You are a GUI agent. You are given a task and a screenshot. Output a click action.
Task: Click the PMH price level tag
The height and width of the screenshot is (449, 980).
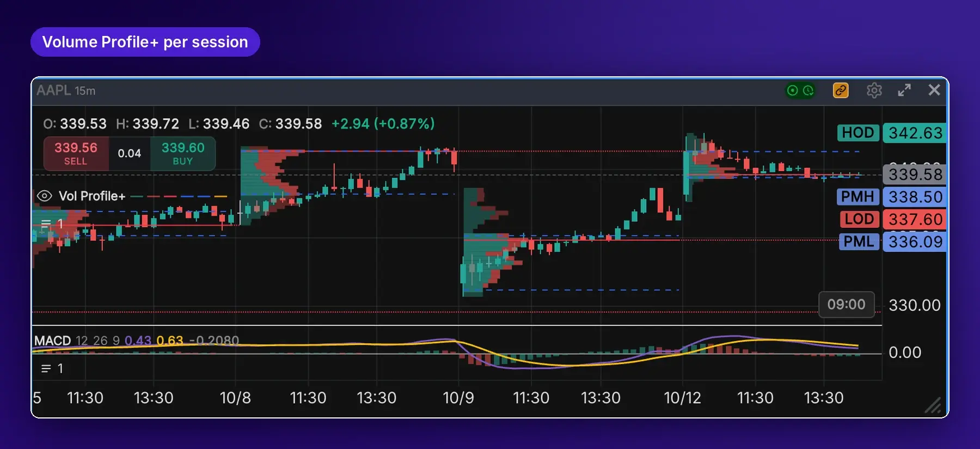point(858,197)
